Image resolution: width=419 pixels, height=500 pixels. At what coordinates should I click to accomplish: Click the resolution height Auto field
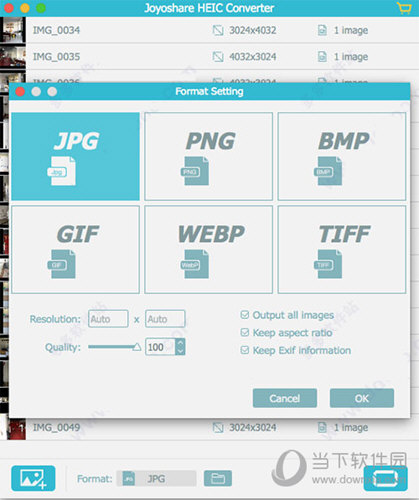(x=165, y=319)
